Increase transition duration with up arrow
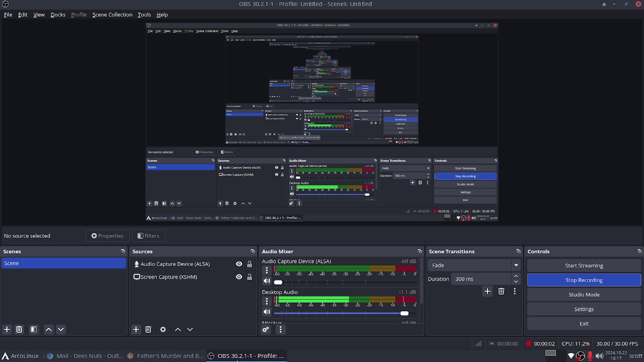Viewport: 644px width, 362px height. pos(516,276)
